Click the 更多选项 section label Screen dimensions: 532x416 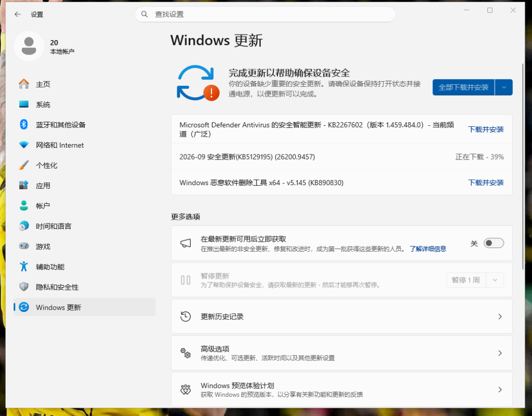pos(185,217)
